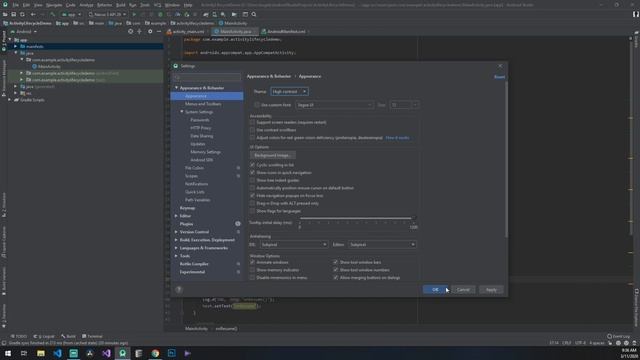640x360 pixels.
Task: Click Cancel in Settings dialog
Action: tap(463, 289)
